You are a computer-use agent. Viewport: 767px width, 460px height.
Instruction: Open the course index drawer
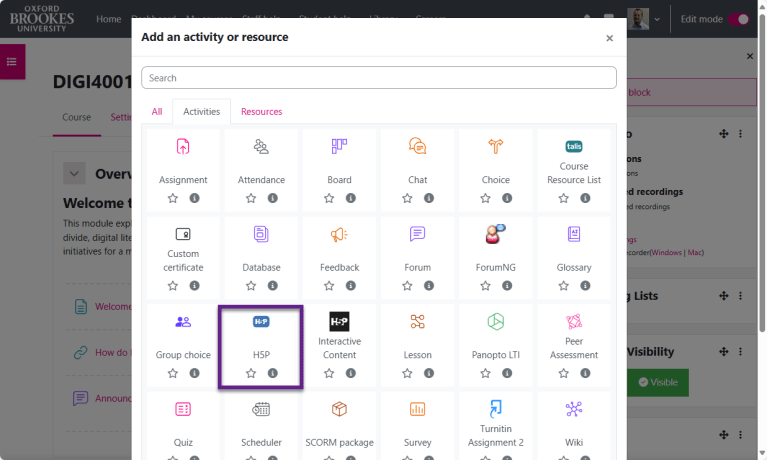coord(12,62)
